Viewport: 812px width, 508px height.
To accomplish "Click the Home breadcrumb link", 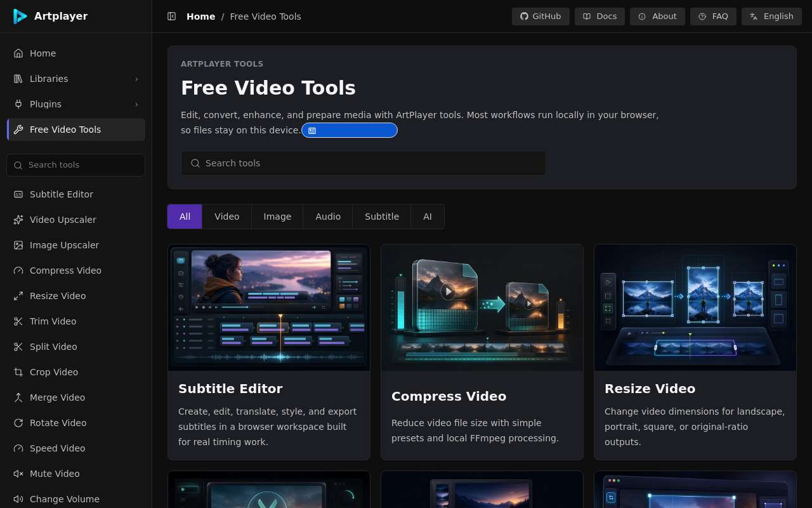I will coord(200,17).
